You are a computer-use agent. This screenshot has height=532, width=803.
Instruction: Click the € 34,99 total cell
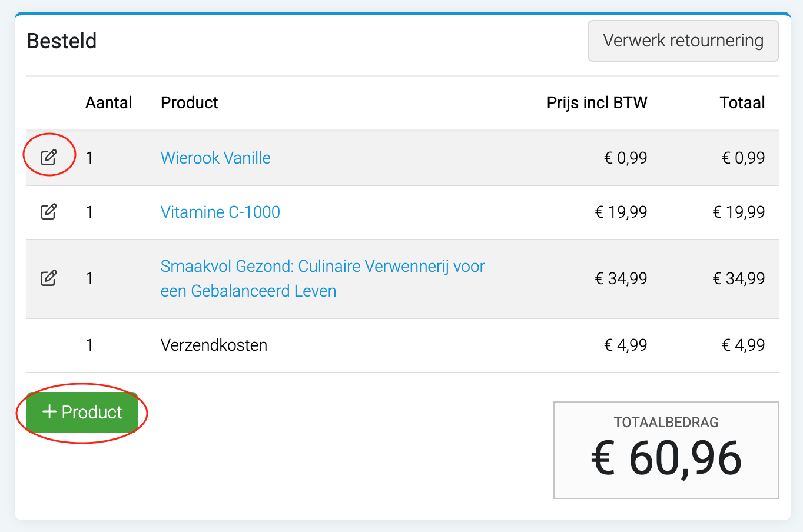click(738, 278)
